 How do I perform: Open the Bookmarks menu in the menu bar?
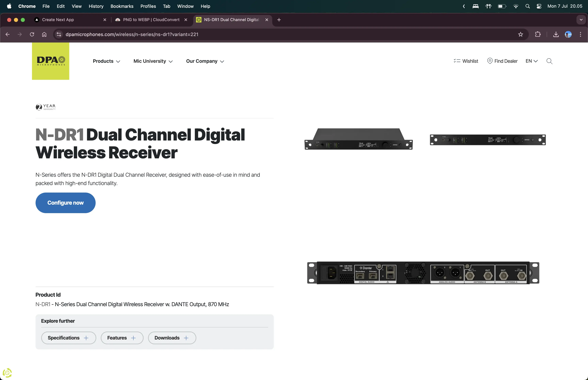(122, 6)
